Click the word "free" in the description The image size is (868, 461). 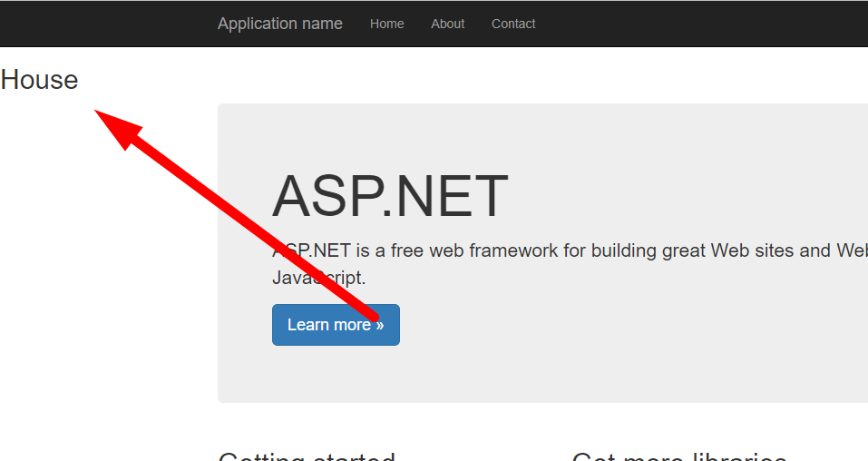tap(409, 250)
